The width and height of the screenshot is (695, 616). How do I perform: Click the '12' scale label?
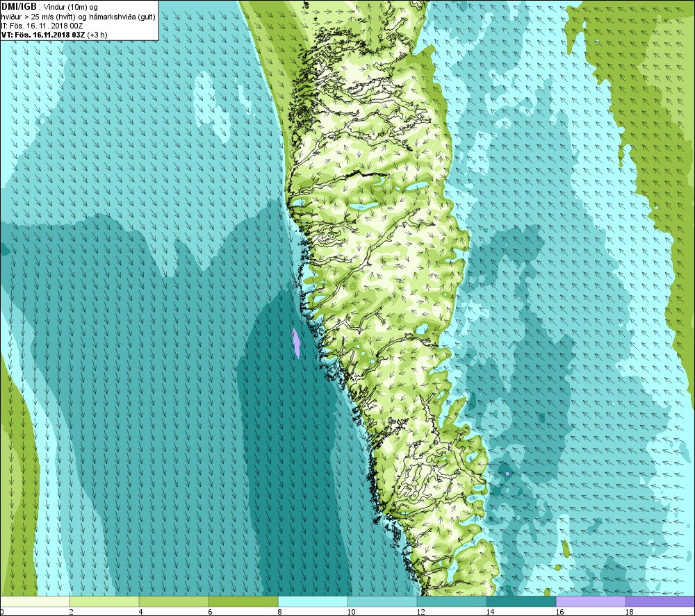(420, 612)
